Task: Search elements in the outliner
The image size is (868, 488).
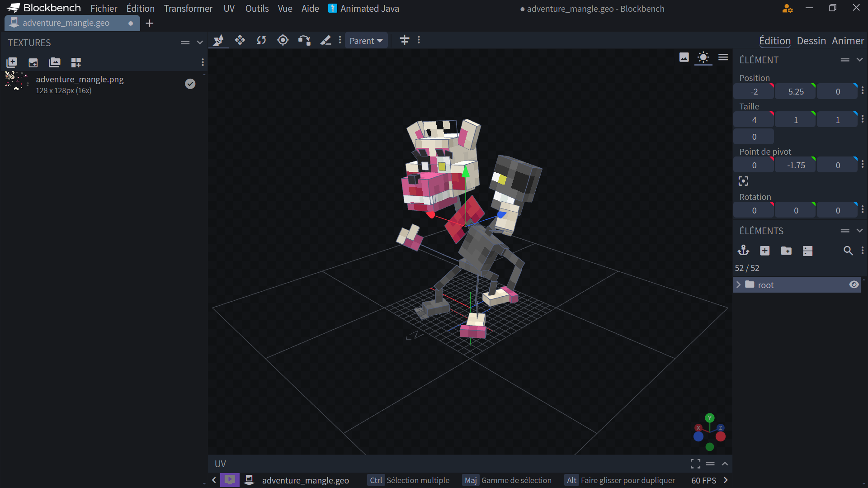Action: (848, 251)
